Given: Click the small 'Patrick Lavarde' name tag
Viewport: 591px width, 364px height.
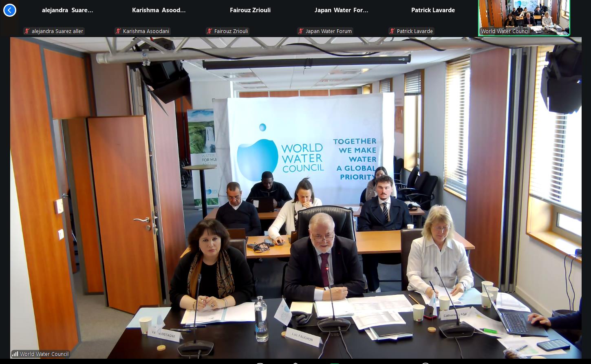Looking at the screenshot, I should click(x=415, y=31).
